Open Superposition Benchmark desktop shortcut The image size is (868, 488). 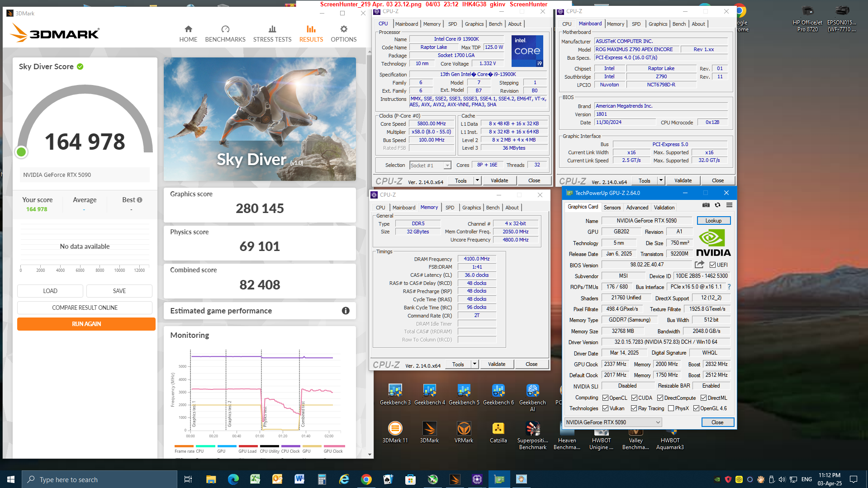[532, 436]
